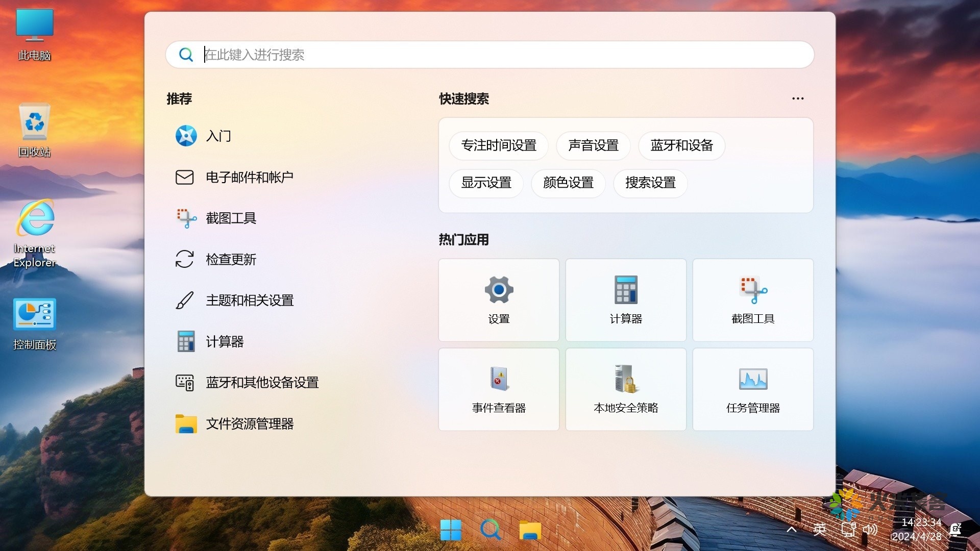The height and width of the screenshot is (551, 980).
Task: Open 主题和相关设置 from recommended items
Action: coord(249,300)
